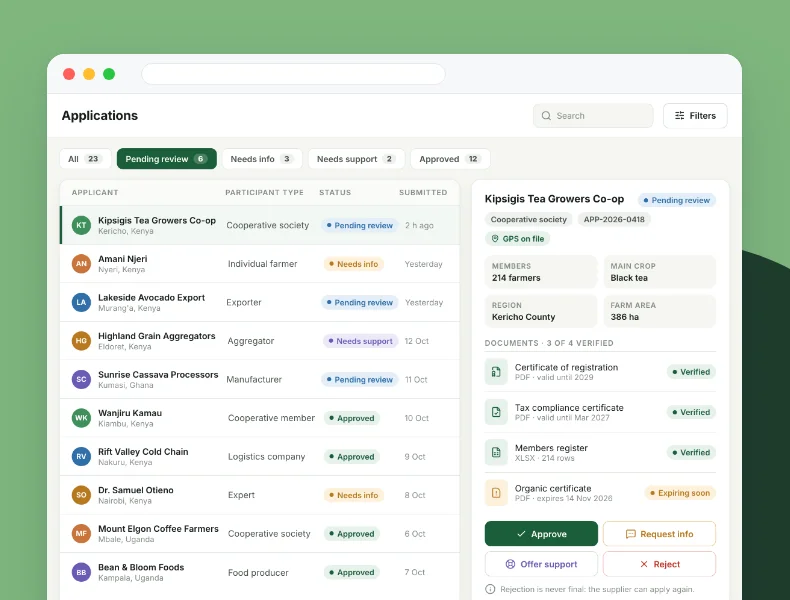Click the SC avatar for Sunrise Cassava Processors
Image resolution: width=790 pixels, height=600 pixels.
click(81, 379)
